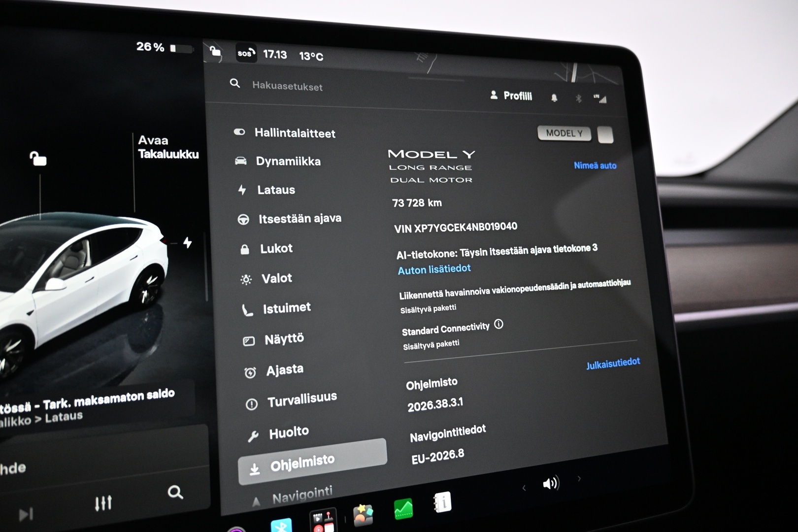Click the unlock padlock icon above car
This screenshot has width=798, height=532.
[x=38, y=159]
